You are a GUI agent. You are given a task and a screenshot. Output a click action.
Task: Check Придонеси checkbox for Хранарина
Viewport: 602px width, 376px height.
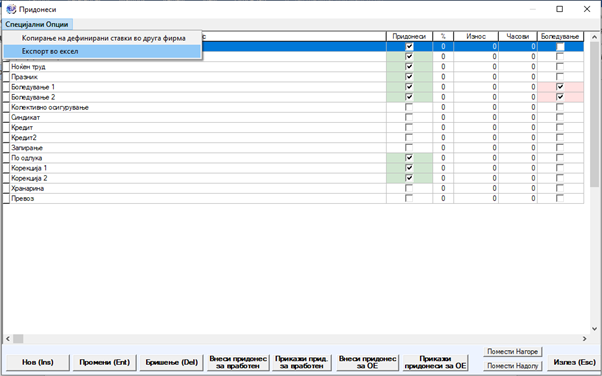tap(409, 188)
